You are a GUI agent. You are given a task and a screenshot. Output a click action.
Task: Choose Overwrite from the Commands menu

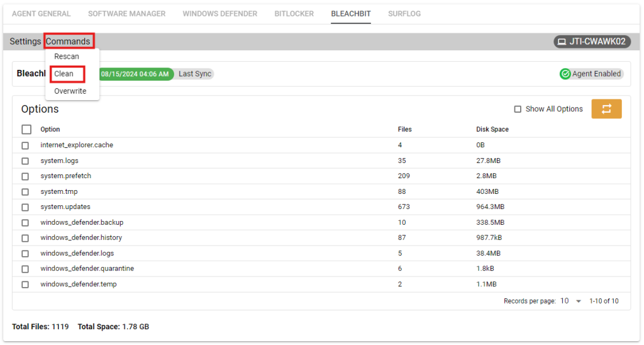[70, 91]
